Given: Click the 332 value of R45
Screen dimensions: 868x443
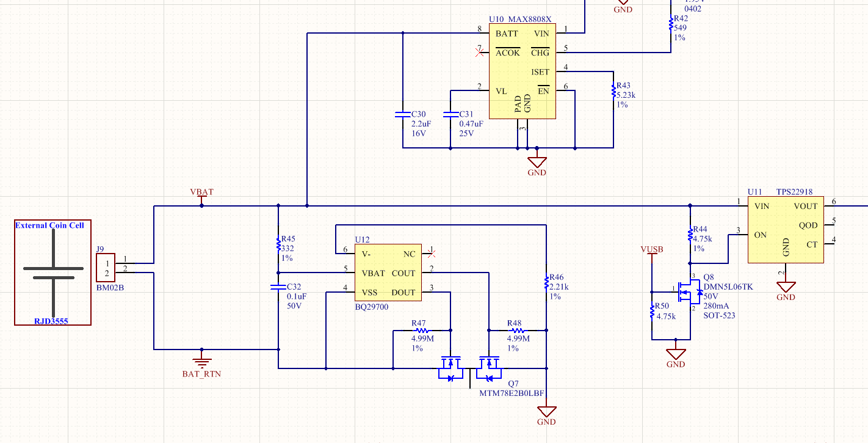Looking at the screenshot, I should [x=287, y=249].
